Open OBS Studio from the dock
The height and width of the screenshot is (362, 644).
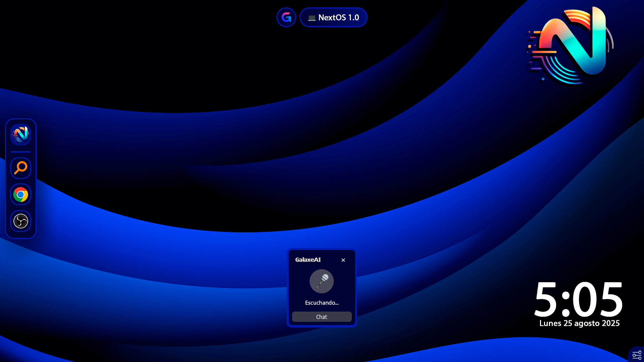pos(20,221)
